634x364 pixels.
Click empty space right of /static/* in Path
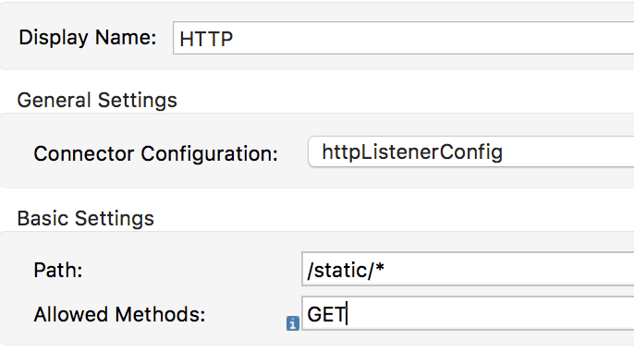tap(509, 270)
